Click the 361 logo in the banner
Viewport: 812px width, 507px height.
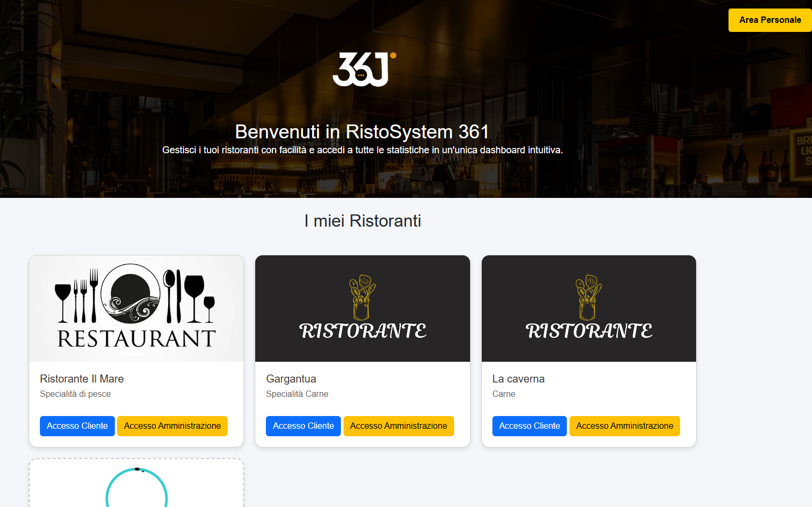(x=363, y=69)
